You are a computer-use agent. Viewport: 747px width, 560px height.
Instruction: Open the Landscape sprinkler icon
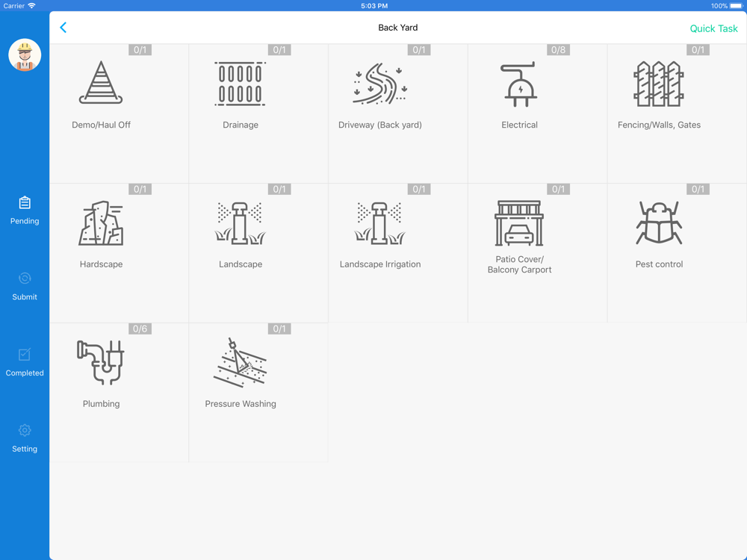point(240,223)
